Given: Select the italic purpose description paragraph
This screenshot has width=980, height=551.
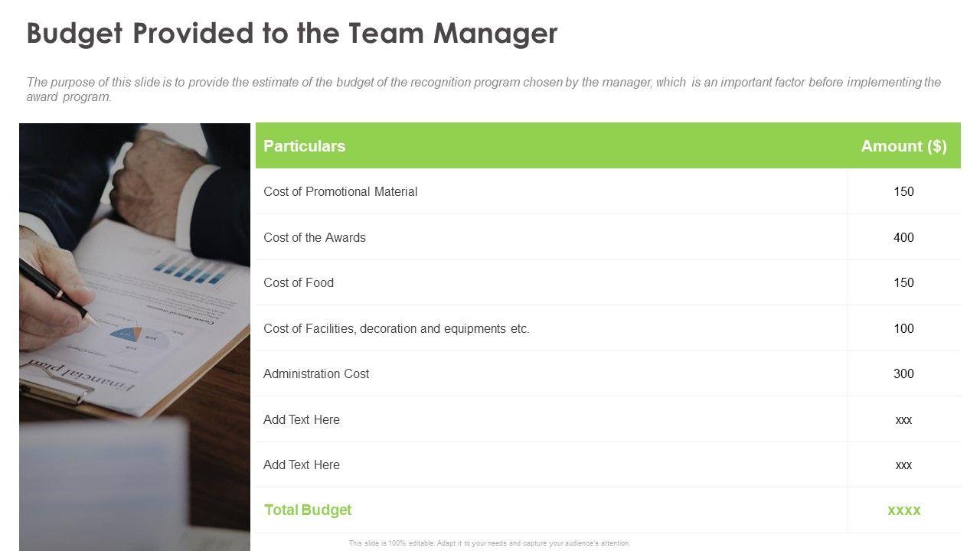Looking at the screenshot, I should 483,89.
